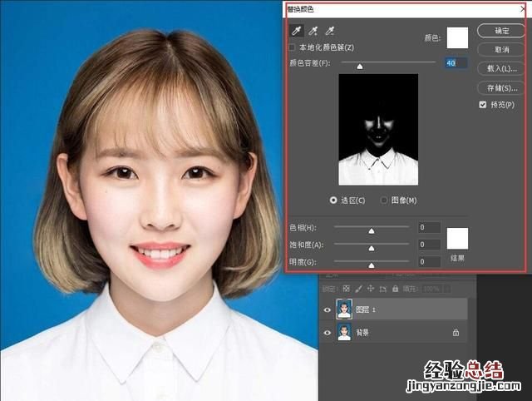The width and height of the screenshot is (532, 401).
Task: Click 确定 to confirm color replacement
Action: click(503, 31)
